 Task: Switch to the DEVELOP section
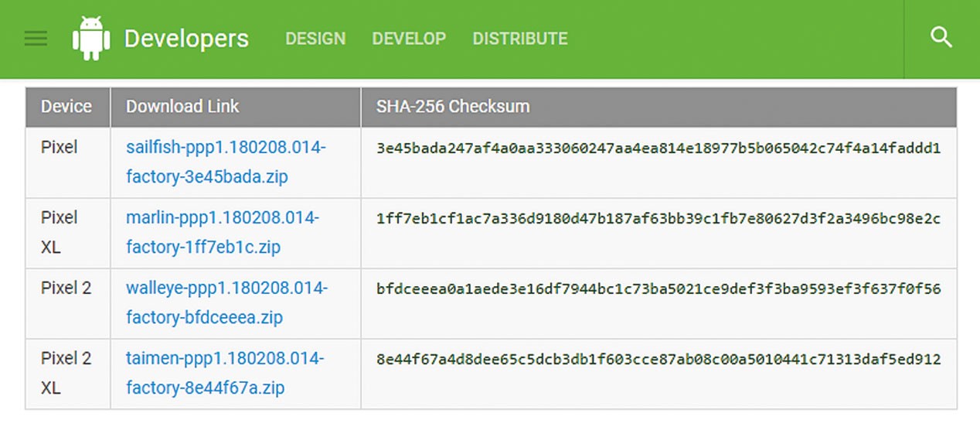coord(409,39)
